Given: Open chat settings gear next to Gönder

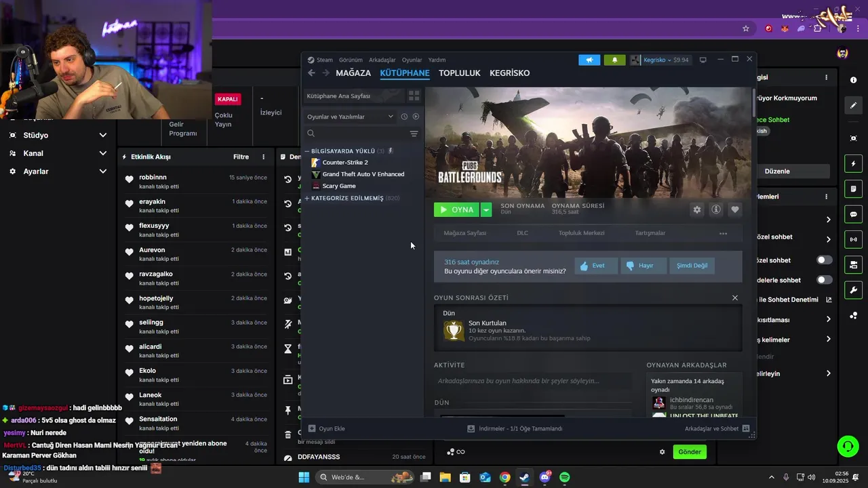Looking at the screenshot, I should pyautogui.click(x=663, y=452).
